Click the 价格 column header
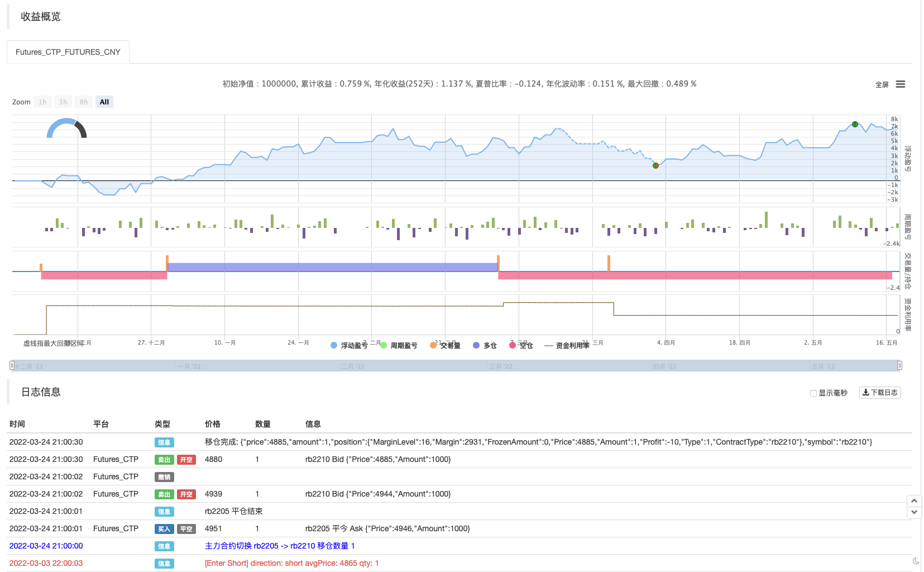 213,424
